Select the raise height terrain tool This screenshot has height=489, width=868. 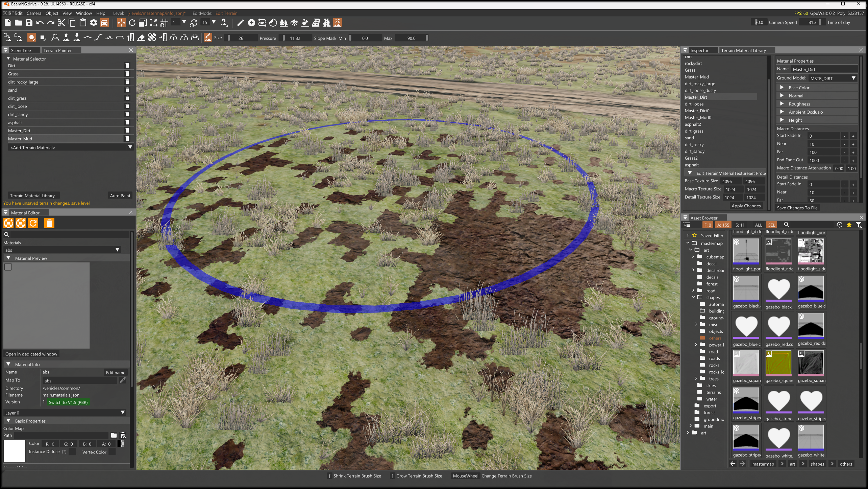(x=66, y=38)
